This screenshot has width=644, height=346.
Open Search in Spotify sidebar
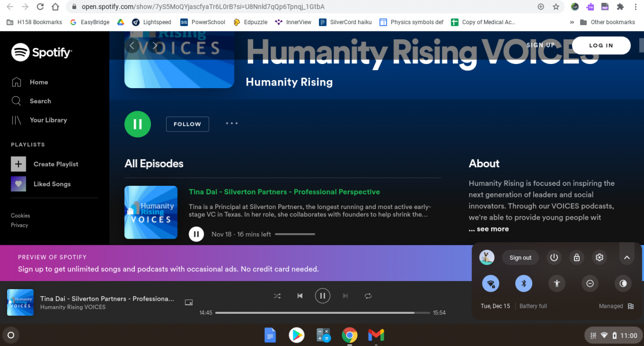click(31, 101)
